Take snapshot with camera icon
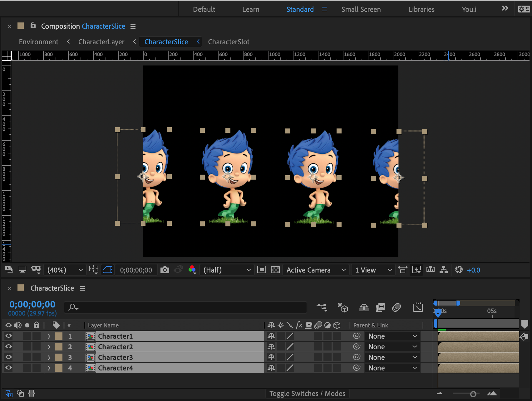 (165, 270)
